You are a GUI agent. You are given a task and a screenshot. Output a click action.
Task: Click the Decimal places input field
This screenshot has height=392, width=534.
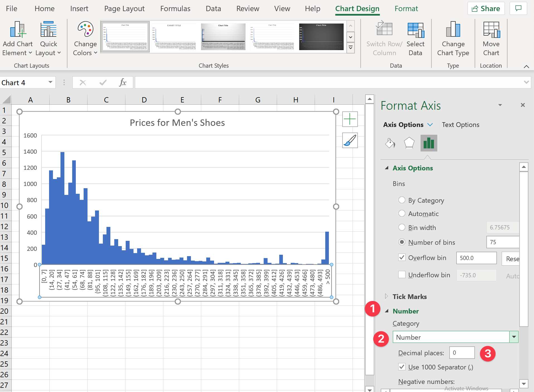click(x=462, y=353)
